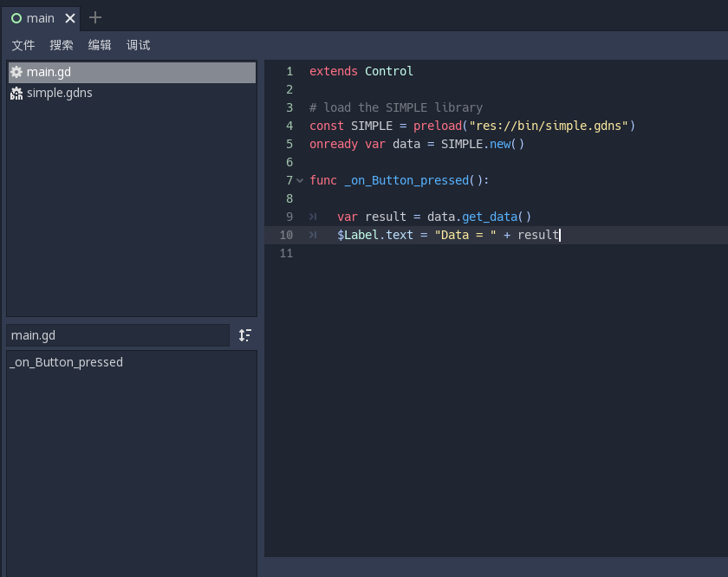The width and height of the screenshot is (728, 577).
Task: Open the 文件 menu
Action: pos(23,44)
